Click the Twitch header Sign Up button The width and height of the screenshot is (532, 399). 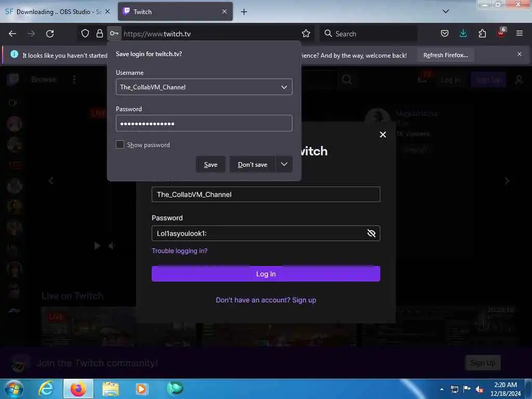[488, 80]
